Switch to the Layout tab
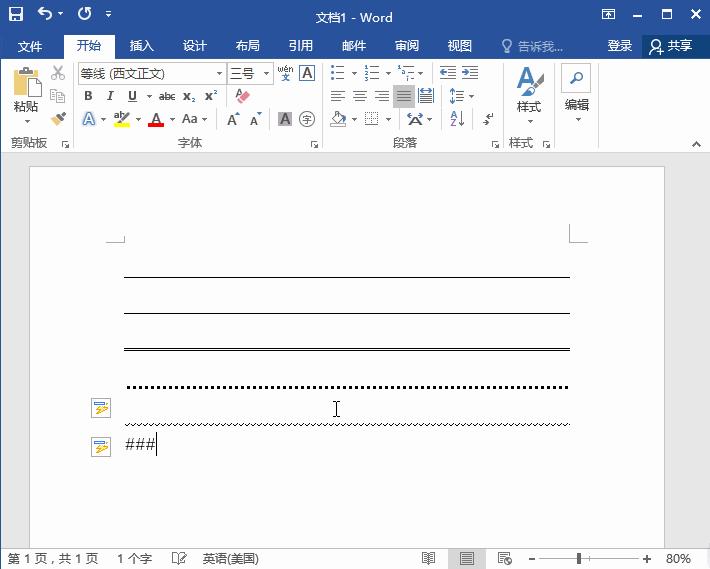Viewport: 710px width, 569px height. [x=248, y=46]
